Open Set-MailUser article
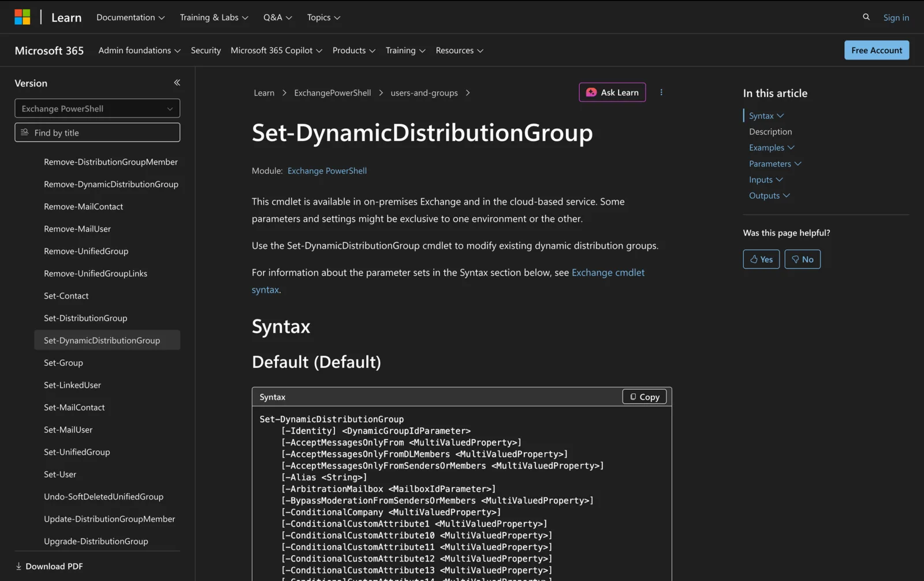 (x=68, y=430)
